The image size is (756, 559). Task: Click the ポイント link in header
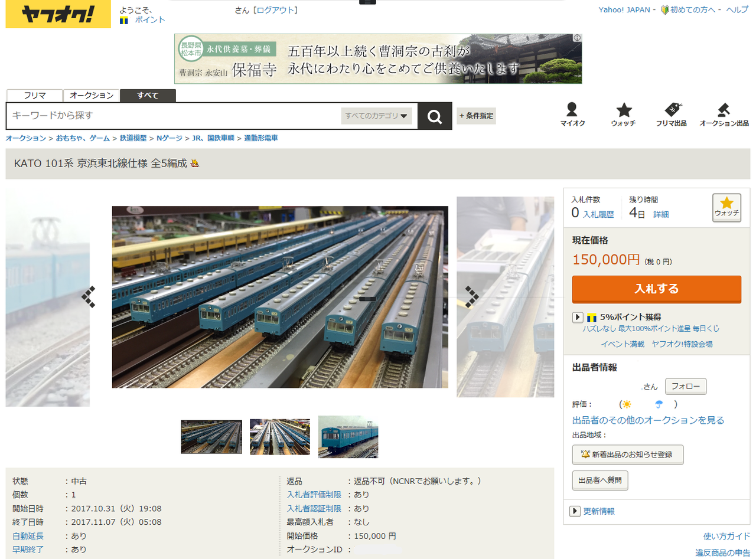point(150,20)
